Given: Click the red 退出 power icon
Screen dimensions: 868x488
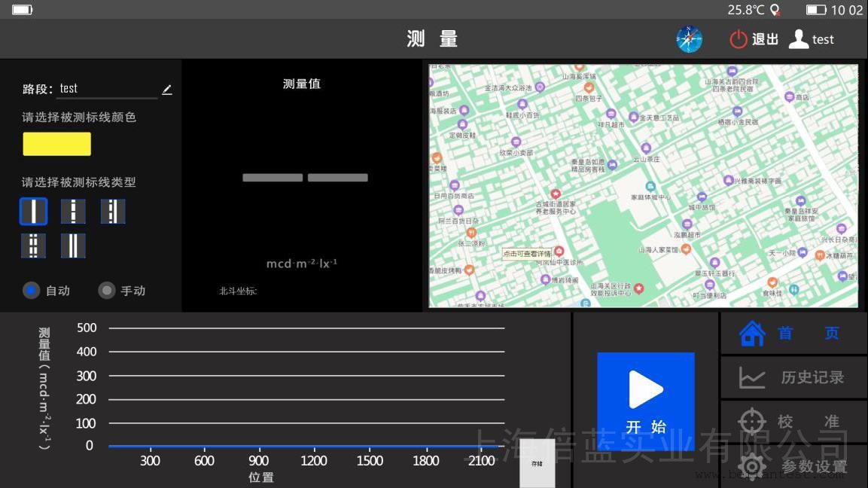Looking at the screenshot, I should (x=739, y=39).
